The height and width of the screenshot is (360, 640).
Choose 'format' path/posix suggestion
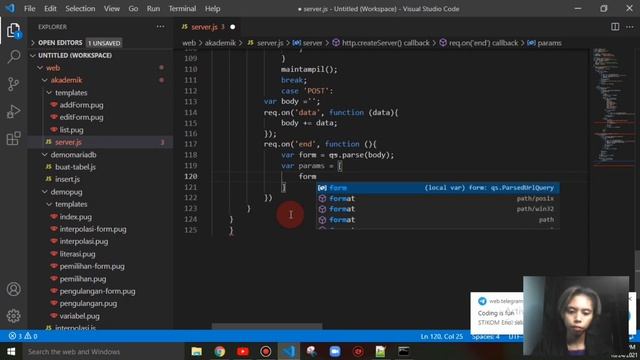coord(438,198)
